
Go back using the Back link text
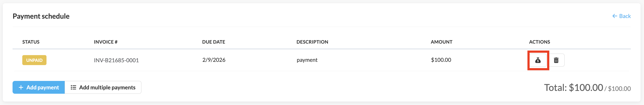click(625, 16)
